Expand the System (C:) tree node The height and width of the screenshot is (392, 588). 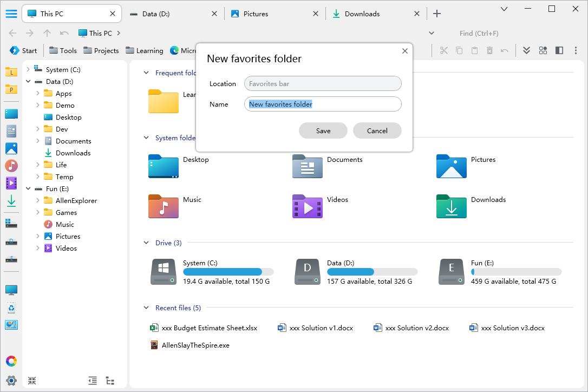click(x=28, y=69)
